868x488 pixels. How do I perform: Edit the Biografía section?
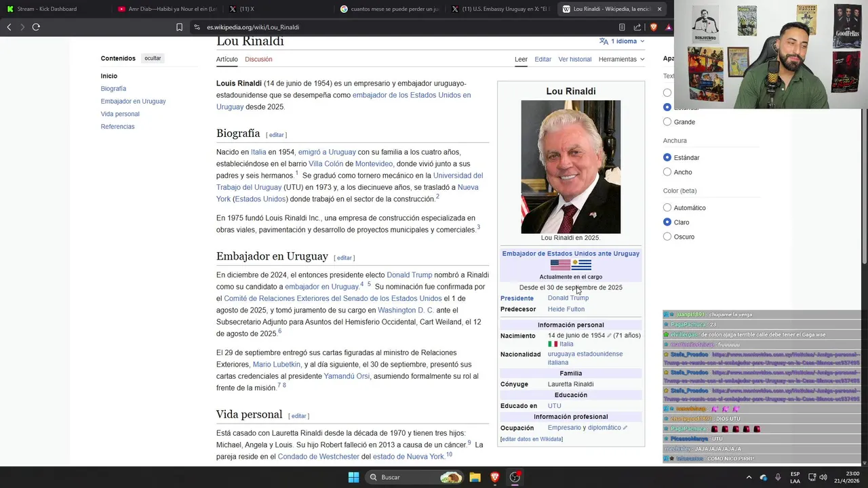pyautogui.click(x=276, y=135)
